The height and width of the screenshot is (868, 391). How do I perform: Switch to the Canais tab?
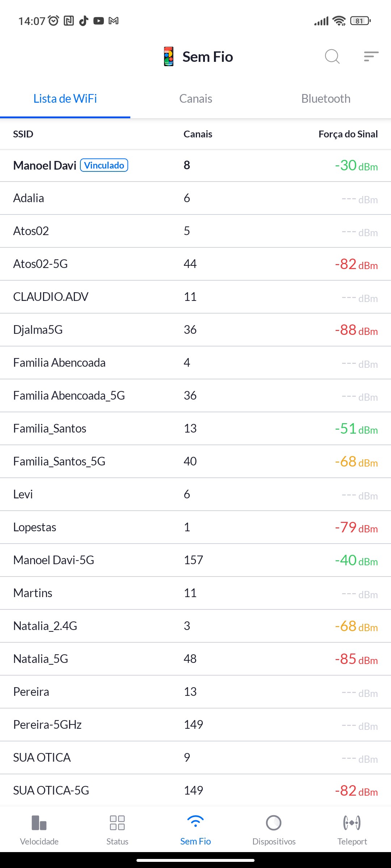point(195,99)
